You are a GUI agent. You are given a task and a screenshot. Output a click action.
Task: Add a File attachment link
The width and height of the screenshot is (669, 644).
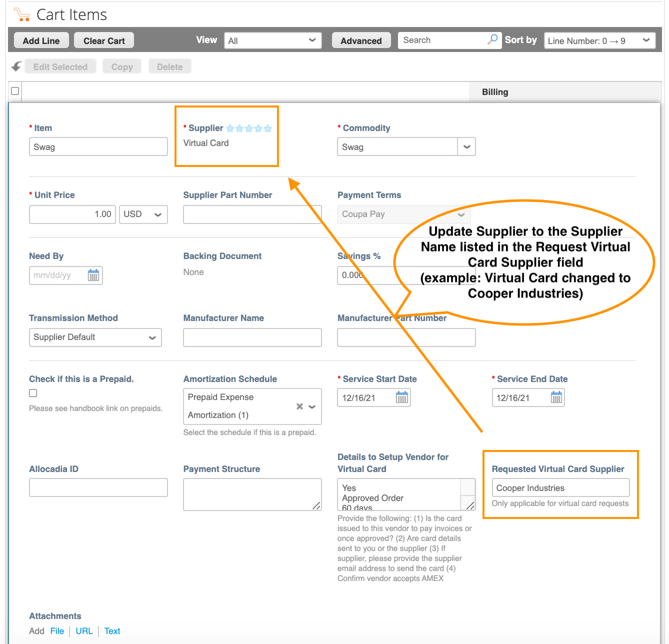point(57,631)
